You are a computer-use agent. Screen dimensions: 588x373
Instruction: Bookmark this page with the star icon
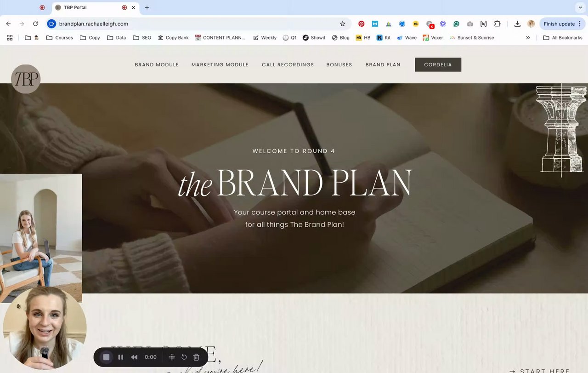(x=342, y=24)
